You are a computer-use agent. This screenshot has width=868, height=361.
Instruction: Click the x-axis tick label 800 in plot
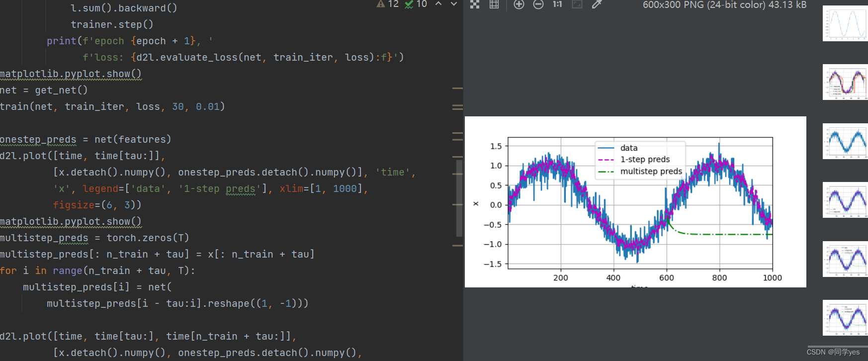pyautogui.click(x=719, y=278)
